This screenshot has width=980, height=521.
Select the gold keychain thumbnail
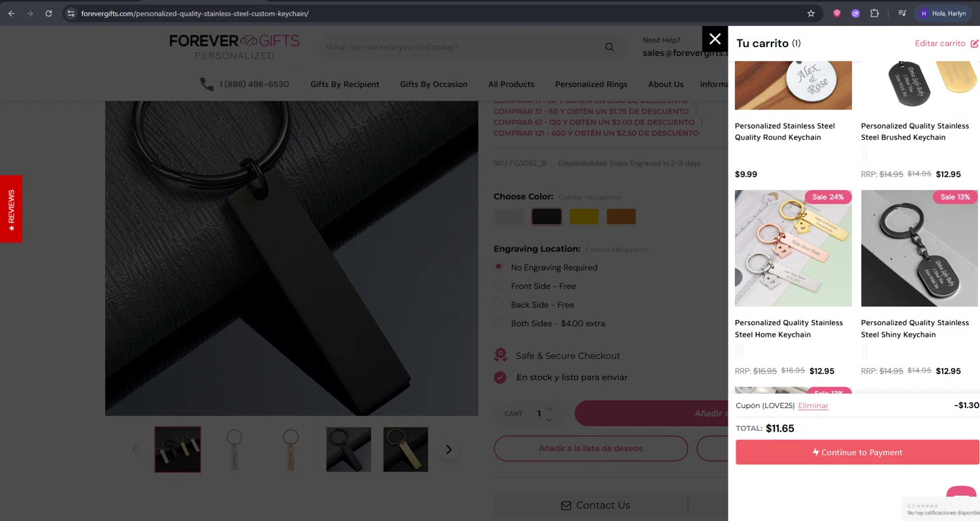tap(406, 449)
